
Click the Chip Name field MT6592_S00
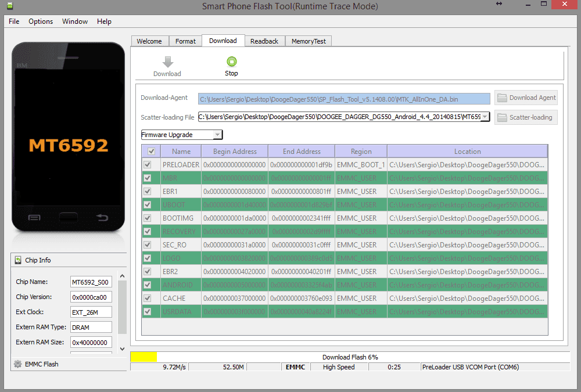91,282
